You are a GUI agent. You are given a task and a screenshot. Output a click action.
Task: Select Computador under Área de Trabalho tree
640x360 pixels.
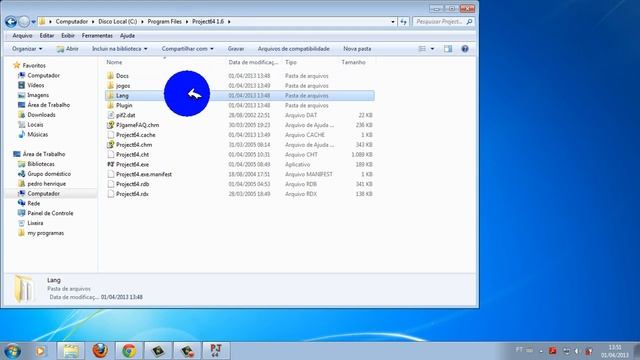(43, 193)
